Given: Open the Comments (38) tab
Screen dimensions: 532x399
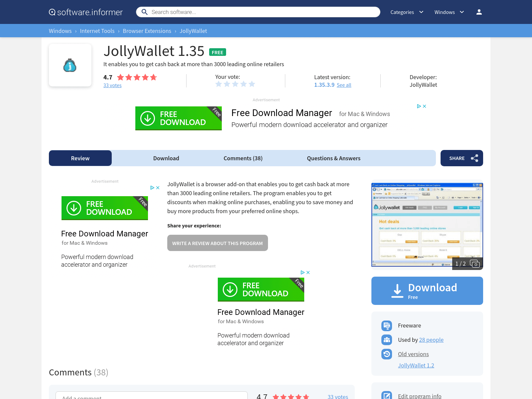Looking at the screenshot, I should click(243, 158).
